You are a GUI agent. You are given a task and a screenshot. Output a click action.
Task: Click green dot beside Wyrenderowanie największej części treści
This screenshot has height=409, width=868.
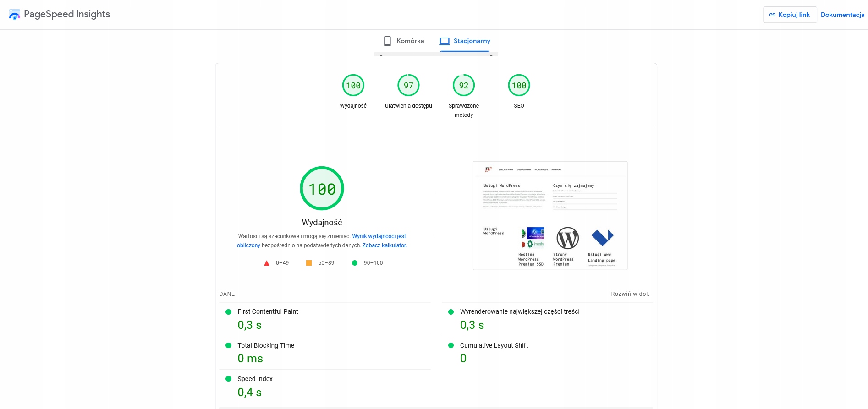coord(451,312)
